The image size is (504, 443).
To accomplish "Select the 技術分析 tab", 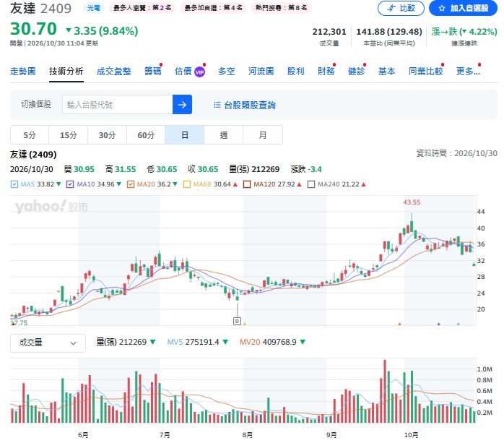I will click(66, 72).
